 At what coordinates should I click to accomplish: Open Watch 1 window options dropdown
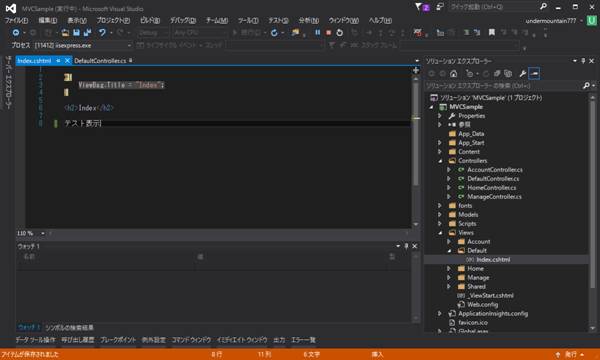coord(398,246)
